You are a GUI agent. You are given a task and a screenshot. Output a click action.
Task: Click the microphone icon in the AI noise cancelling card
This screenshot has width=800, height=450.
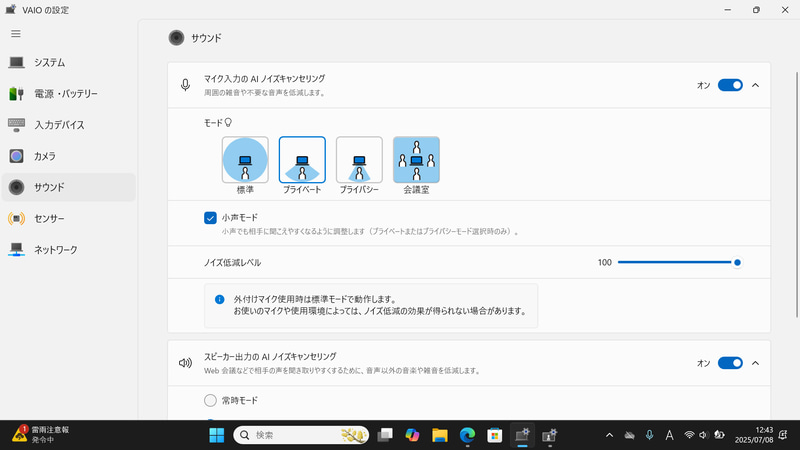pyautogui.click(x=185, y=85)
